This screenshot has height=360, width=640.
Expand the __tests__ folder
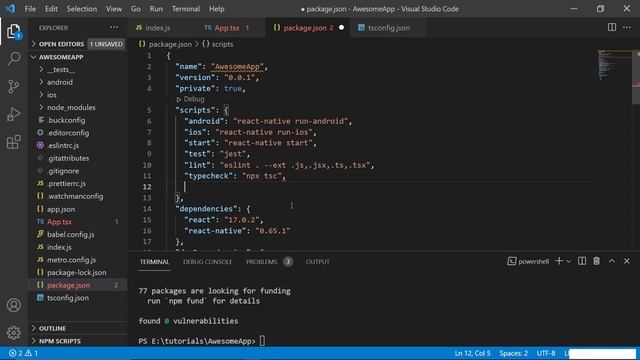tap(78, 70)
